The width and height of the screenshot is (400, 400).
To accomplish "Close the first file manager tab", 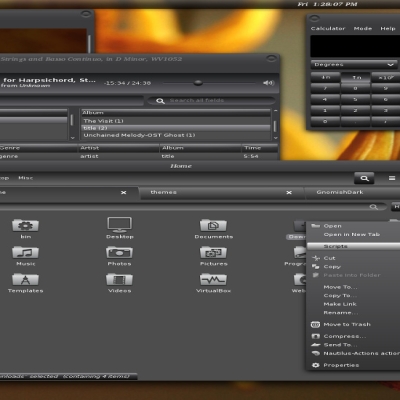I will pyautogui.click(x=123, y=192).
